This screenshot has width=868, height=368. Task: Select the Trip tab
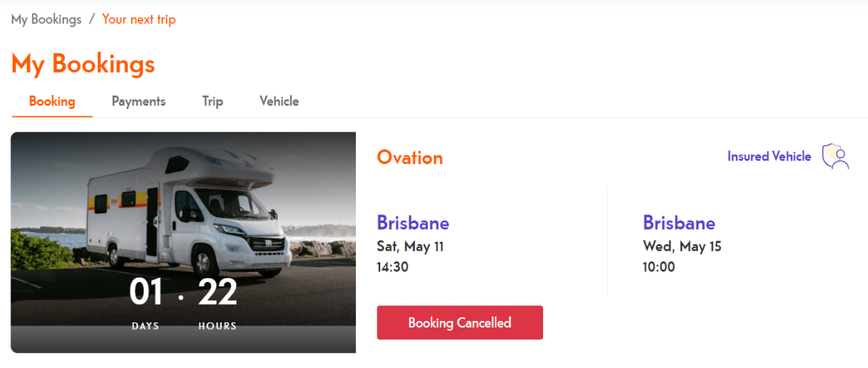(212, 102)
